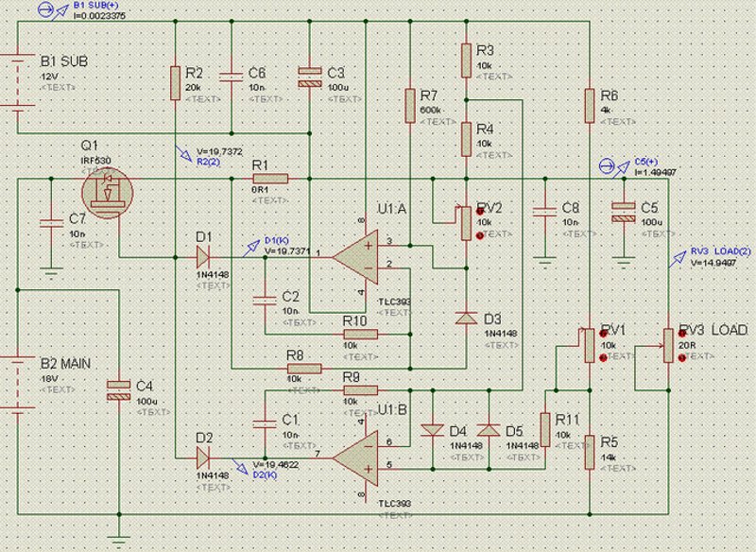This screenshot has height=552, width=756.
Task: Click the 'V=19.7371' probe reading
Action: click(x=288, y=251)
